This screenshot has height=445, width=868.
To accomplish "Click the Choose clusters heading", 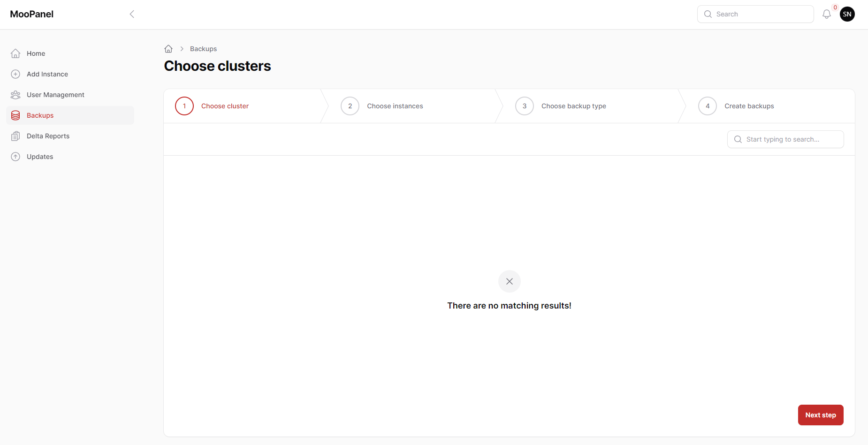I will (x=217, y=66).
